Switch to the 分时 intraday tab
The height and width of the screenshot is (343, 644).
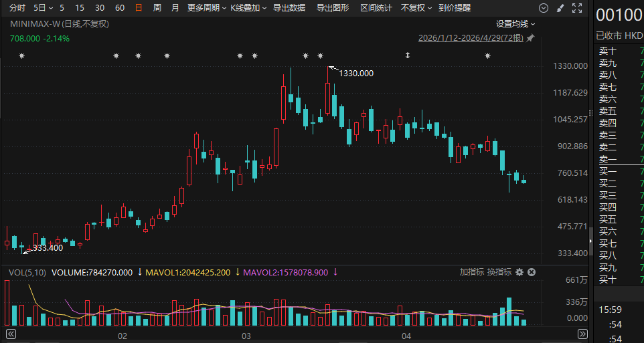(17, 8)
